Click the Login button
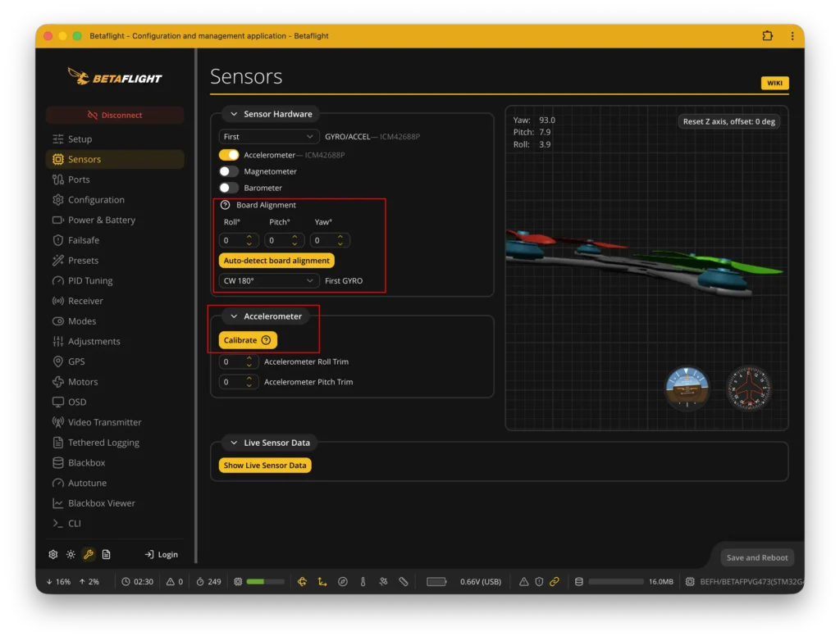Image resolution: width=840 pixels, height=641 pixels. [x=162, y=555]
